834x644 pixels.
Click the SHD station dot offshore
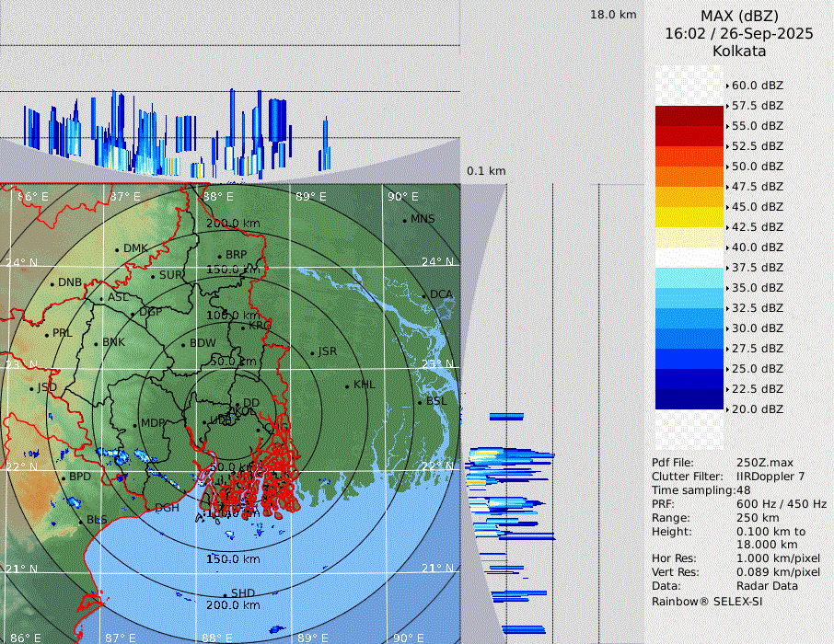click(226, 594)
